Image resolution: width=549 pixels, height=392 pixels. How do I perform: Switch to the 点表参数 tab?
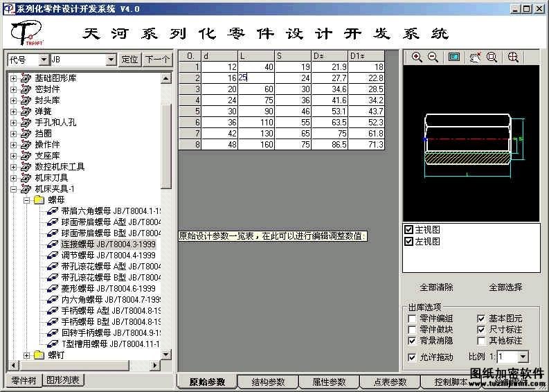[x=390, y=382]
